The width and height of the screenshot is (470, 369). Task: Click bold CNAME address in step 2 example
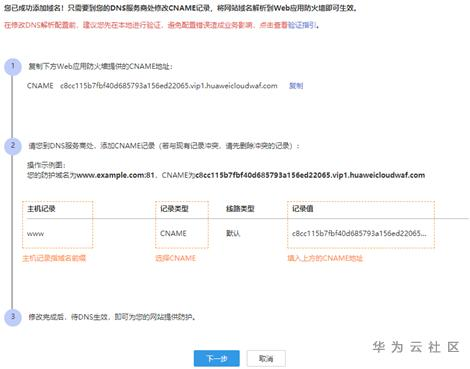click(x=310, y=175)
